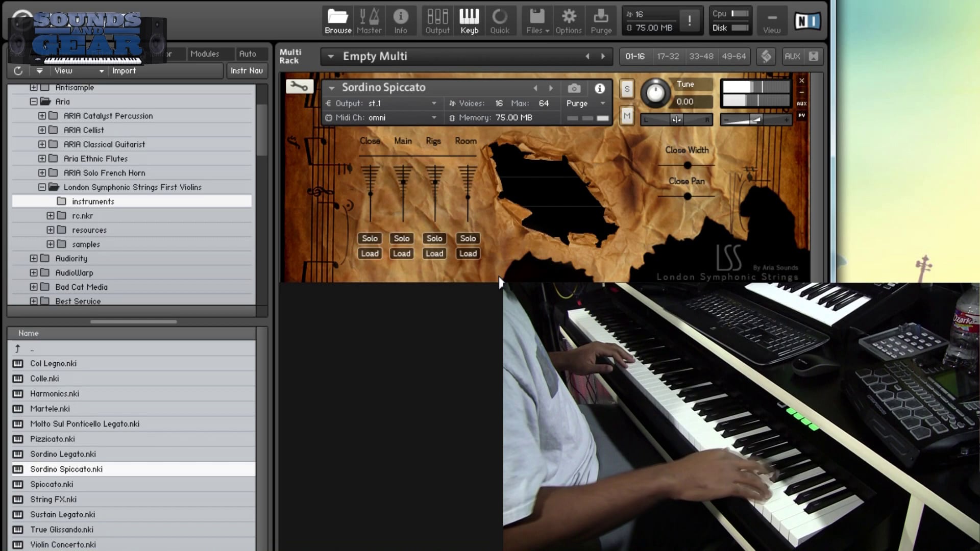Adjust the Close Width slider
Image resolution: width=980 pixels, height=551 pixels.
687,165
